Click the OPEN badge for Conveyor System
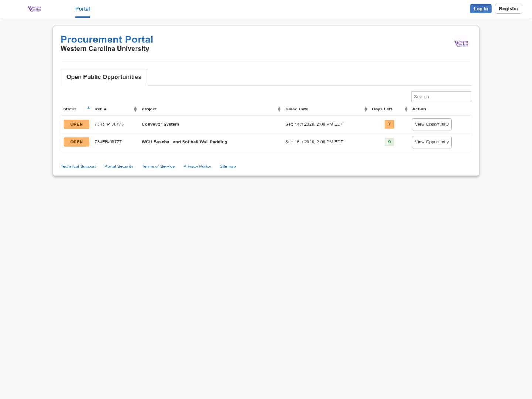This screenshot has width=532, height=399. click(76, 125)
